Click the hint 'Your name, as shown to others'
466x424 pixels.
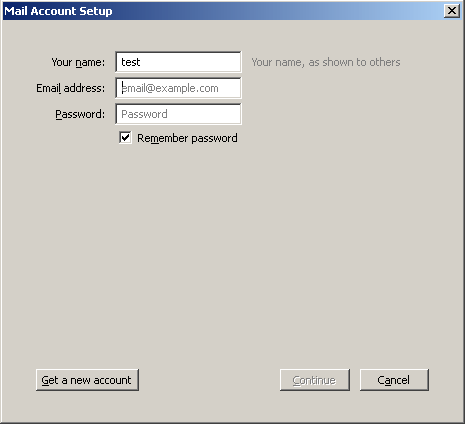tap(326, 62)
